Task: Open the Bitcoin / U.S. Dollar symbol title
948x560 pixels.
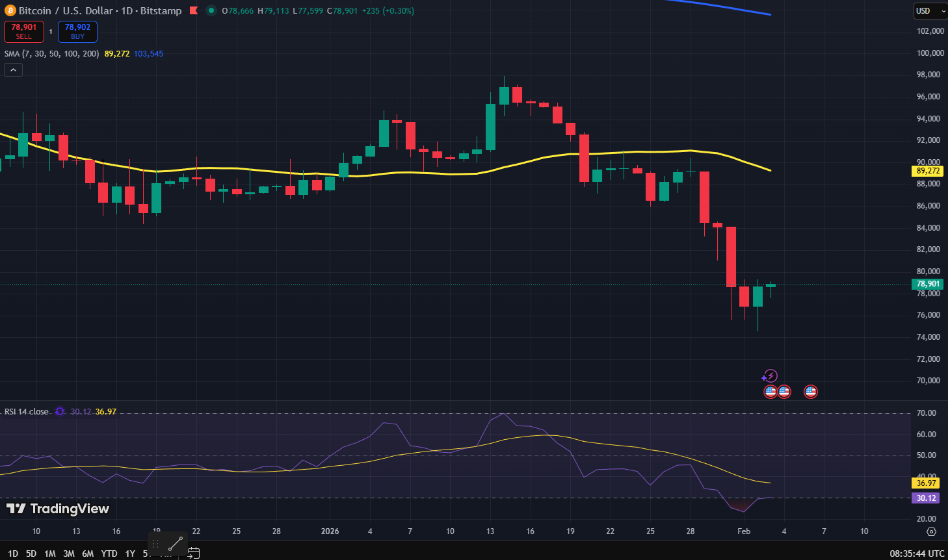Action: [x=99, y=10]
